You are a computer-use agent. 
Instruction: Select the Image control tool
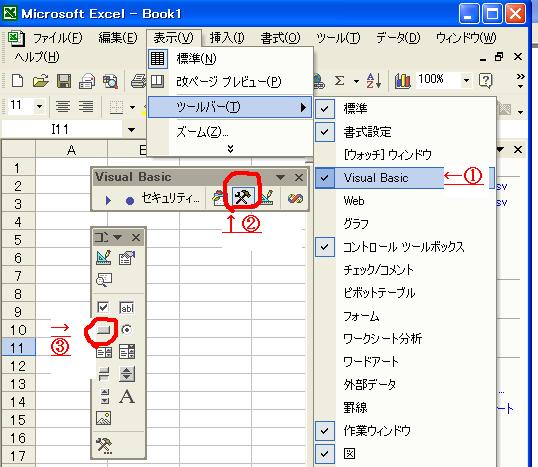coord(104,418)
